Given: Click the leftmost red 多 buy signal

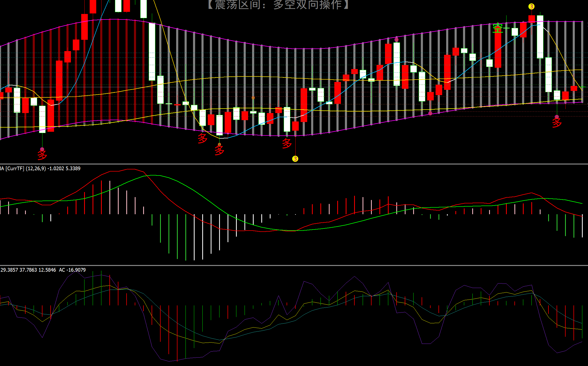Looking at the screenshot, I should pos(42,155).
